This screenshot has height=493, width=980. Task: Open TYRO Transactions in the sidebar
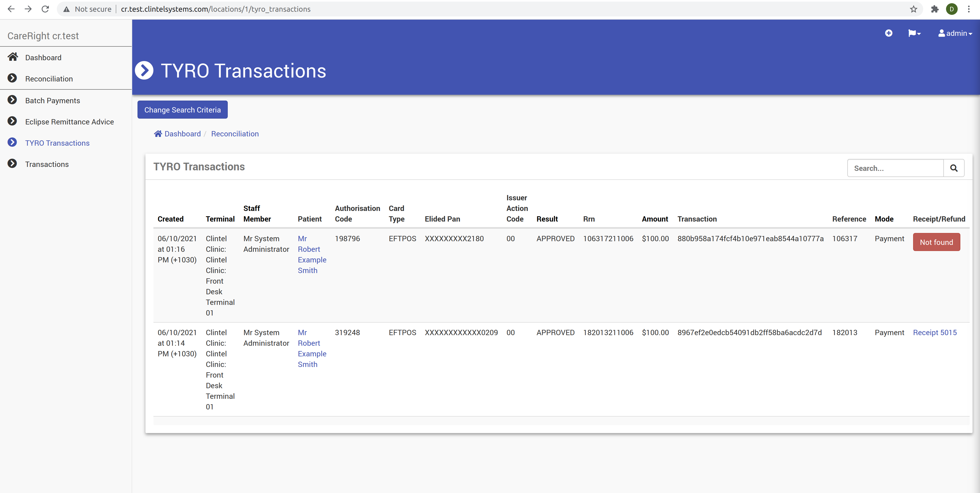[57, 143]
